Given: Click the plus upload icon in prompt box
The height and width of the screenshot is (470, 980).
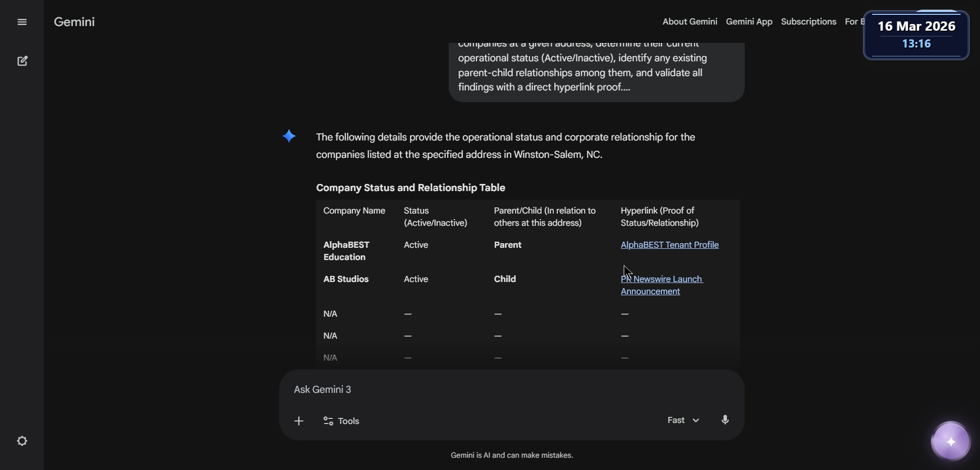Looking at the screenshot, I should point(299,421).
